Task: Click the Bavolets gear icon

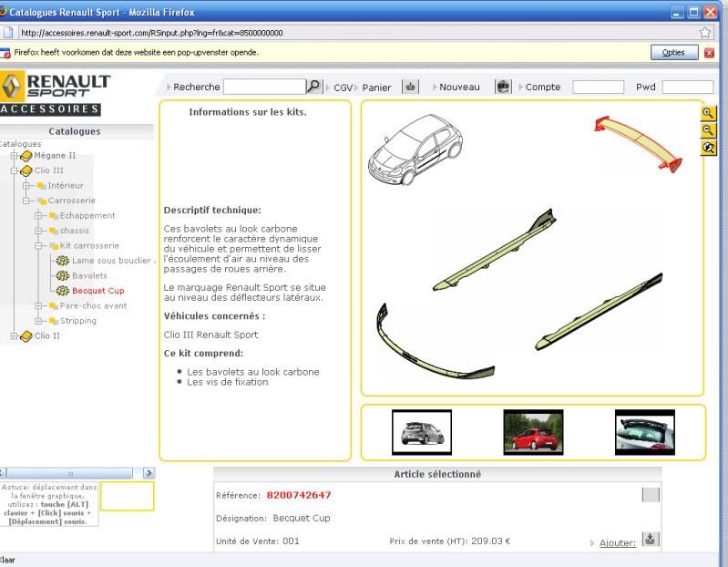Action: (63, 276)
